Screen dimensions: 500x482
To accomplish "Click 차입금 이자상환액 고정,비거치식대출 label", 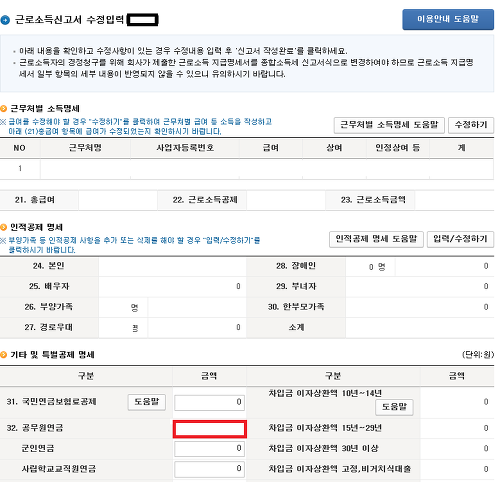I will pyautogui.click(x=340, y=469).
